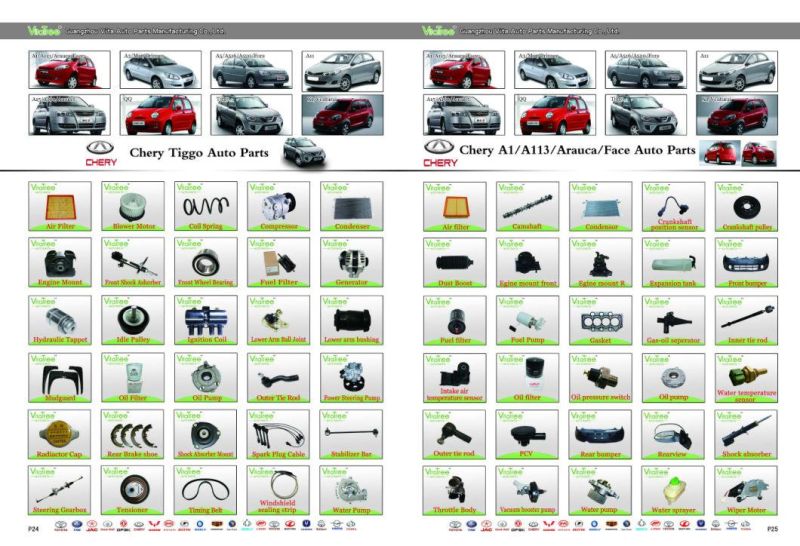The image size is (800, 546).
Task: Open the Mudguard part card
Action: click(x=60, y=378)
